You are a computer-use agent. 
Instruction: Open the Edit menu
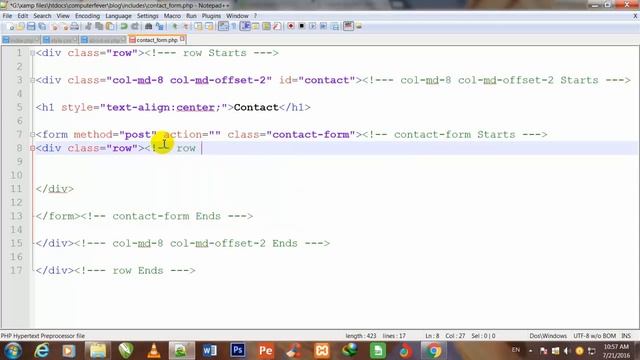(x=22, y=16)
